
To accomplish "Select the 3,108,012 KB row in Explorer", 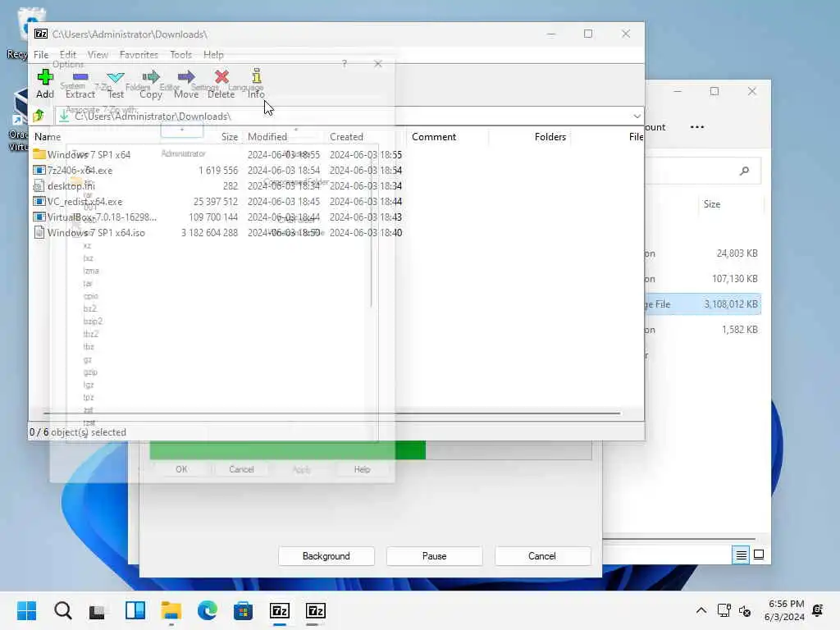I will 703,304.
